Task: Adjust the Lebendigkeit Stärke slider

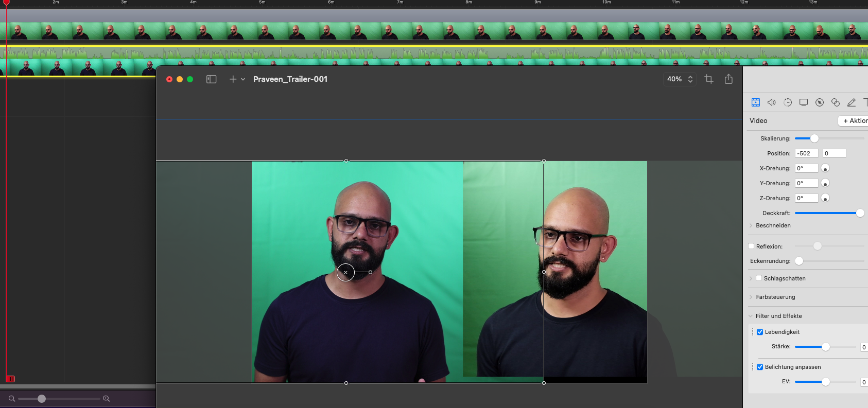Action: point(825,347)
